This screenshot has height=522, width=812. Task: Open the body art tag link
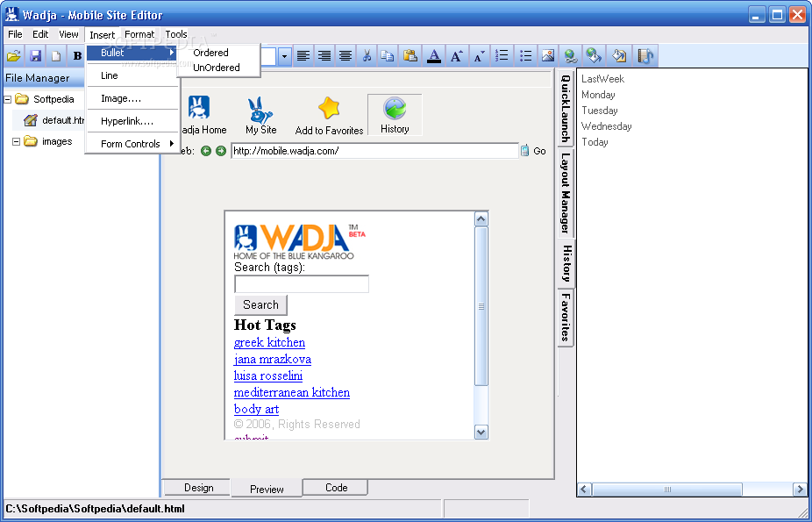click(x=256, y=409)
